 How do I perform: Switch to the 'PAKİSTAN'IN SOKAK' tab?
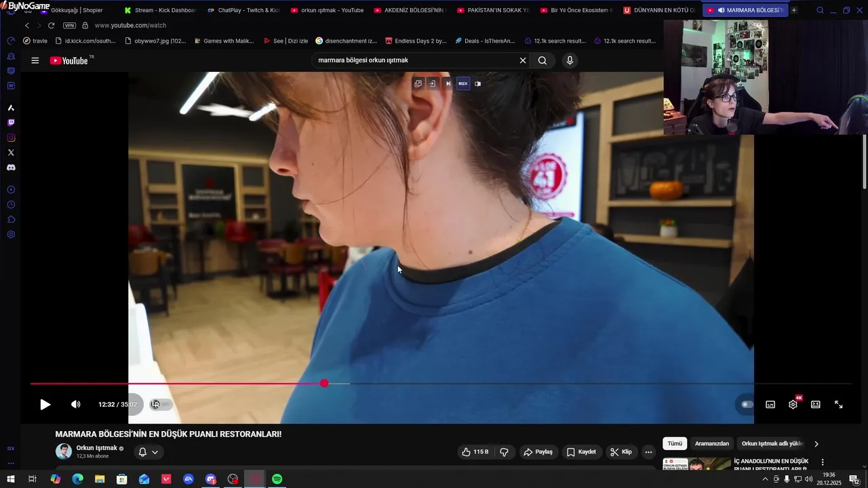tap(492, 10)
